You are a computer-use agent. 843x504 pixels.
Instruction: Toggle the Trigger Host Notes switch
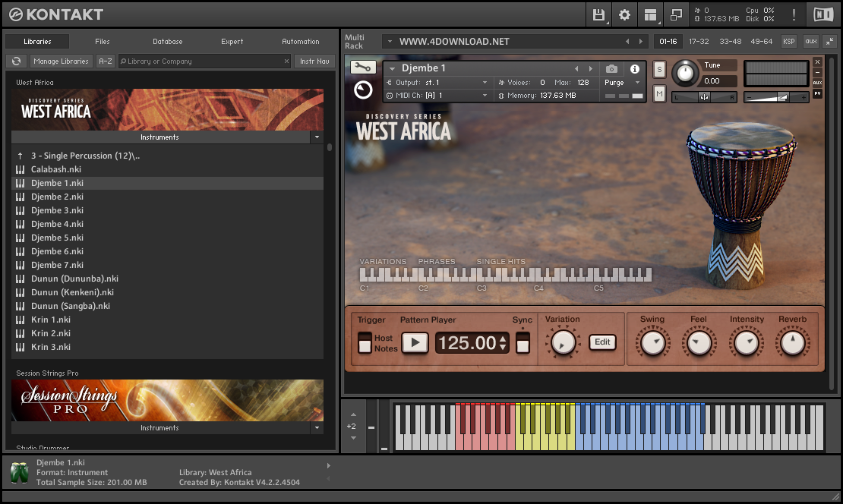365,342
